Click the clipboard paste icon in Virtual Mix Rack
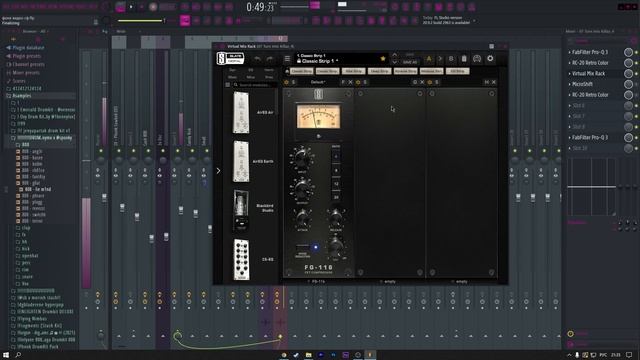This screenshot has width=640, height=360. [x=464, y=59]
